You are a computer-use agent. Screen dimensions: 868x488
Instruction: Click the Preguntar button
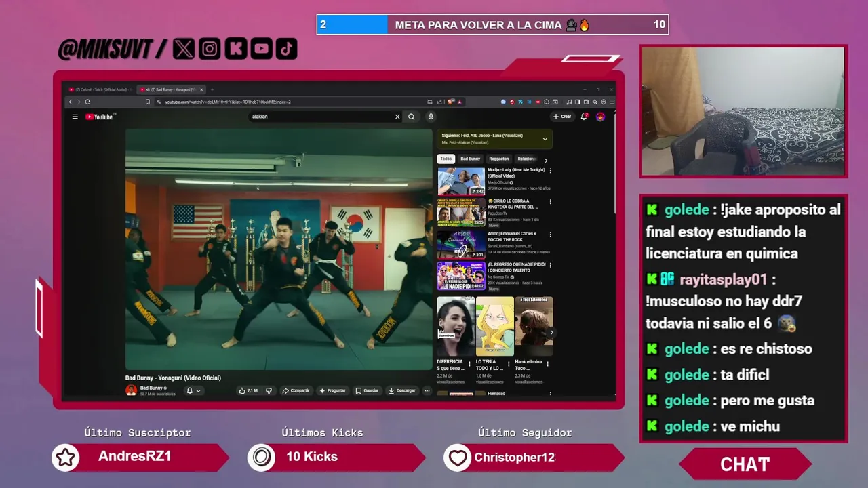(x=332, y=390)
